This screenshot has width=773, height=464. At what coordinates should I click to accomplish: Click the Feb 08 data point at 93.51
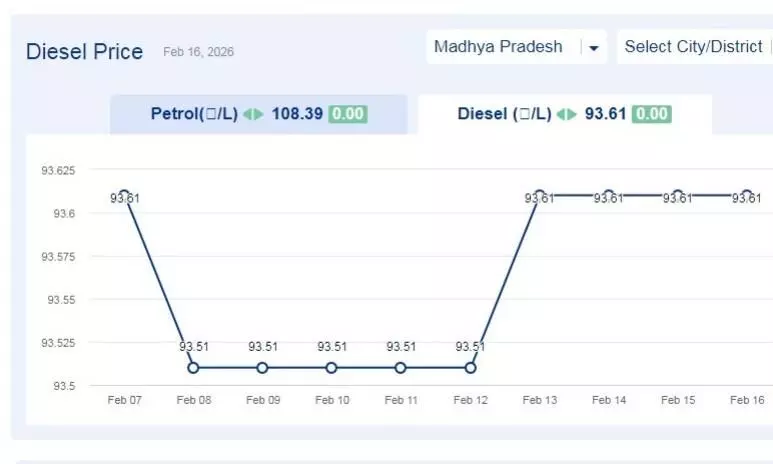(193, 368)
